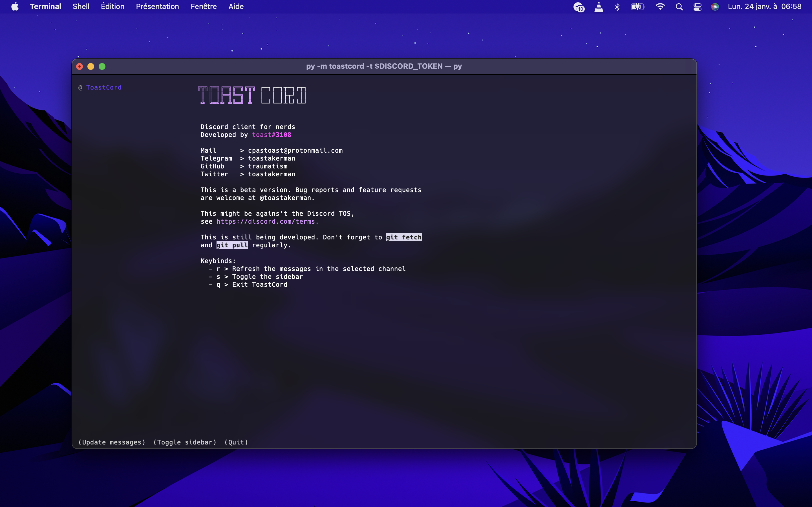Open the discord.com/terms link
Image resolution: width=812 pixels, height=507 pixels.
pyautogui.click(x=267, y=221)
